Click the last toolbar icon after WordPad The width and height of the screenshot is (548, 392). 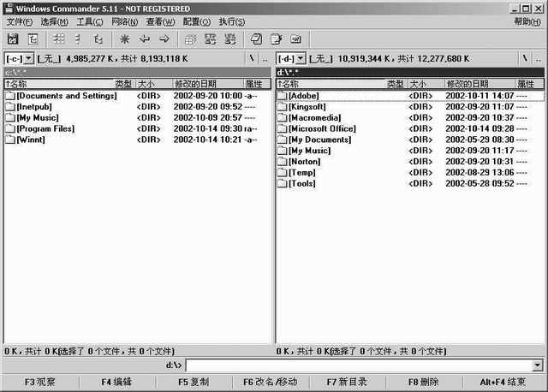tap(295, 39)
